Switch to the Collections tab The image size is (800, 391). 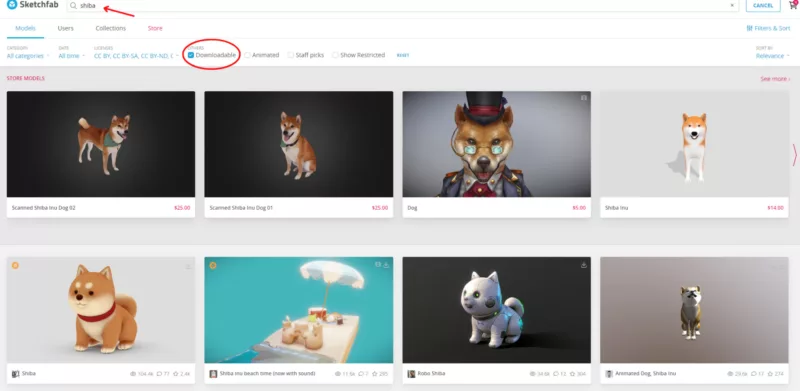click(111, 28)
